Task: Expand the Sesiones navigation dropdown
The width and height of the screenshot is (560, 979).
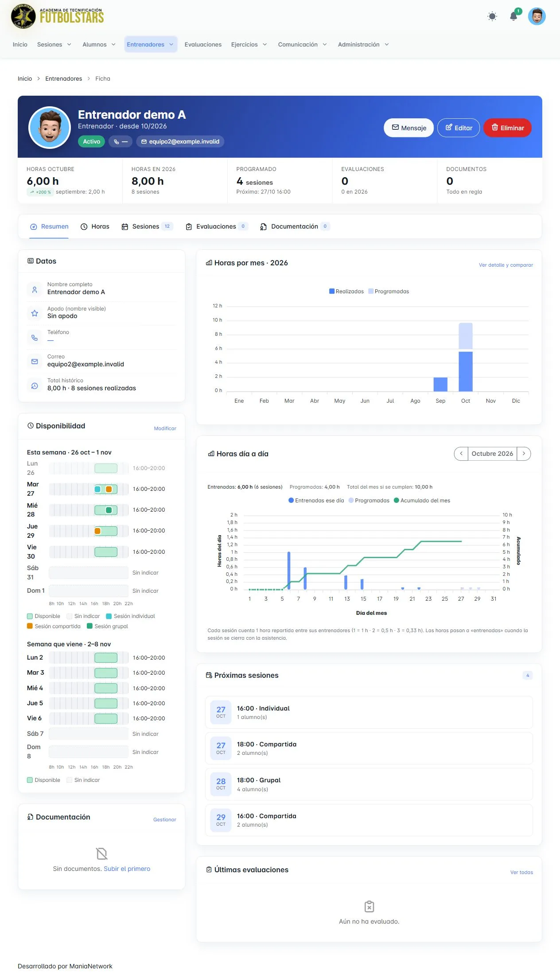Action: point(54,45)
